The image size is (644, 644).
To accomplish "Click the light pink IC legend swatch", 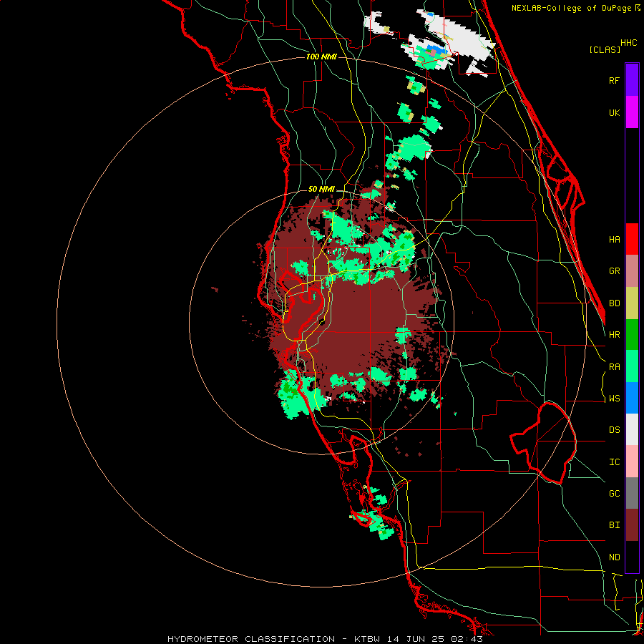I will pyautogui.click(x=632, y=462).
